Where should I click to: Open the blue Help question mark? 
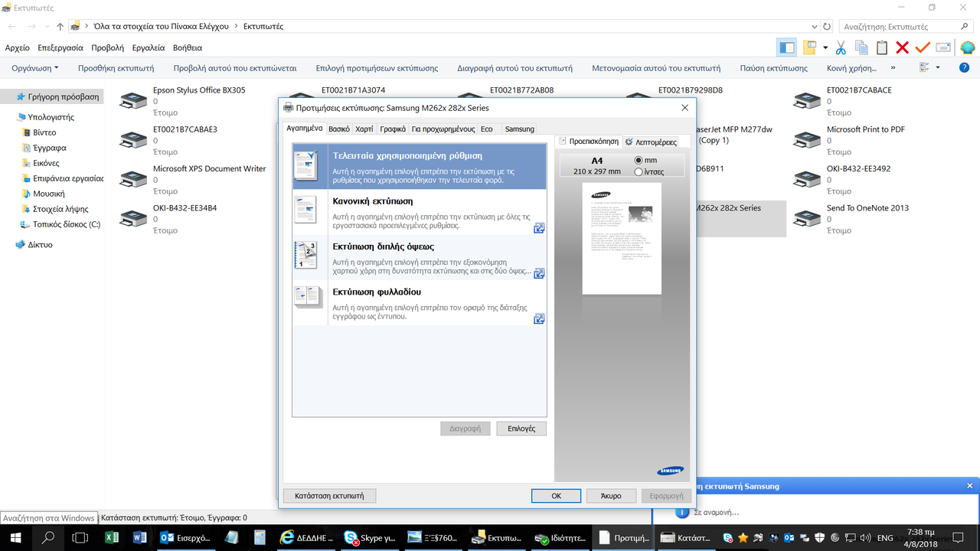pyautogui.click(x=964, y=67)
